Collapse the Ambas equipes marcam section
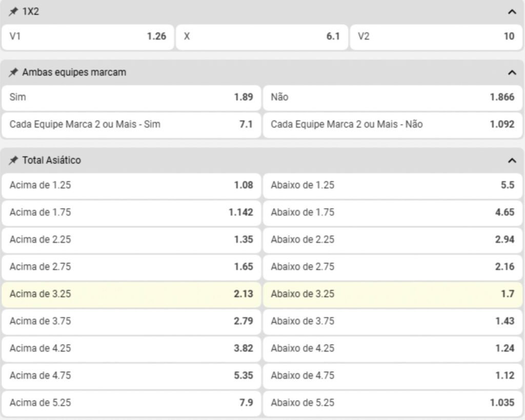The width and height of the screenshot is (525, 420). (x=511, y=72)
